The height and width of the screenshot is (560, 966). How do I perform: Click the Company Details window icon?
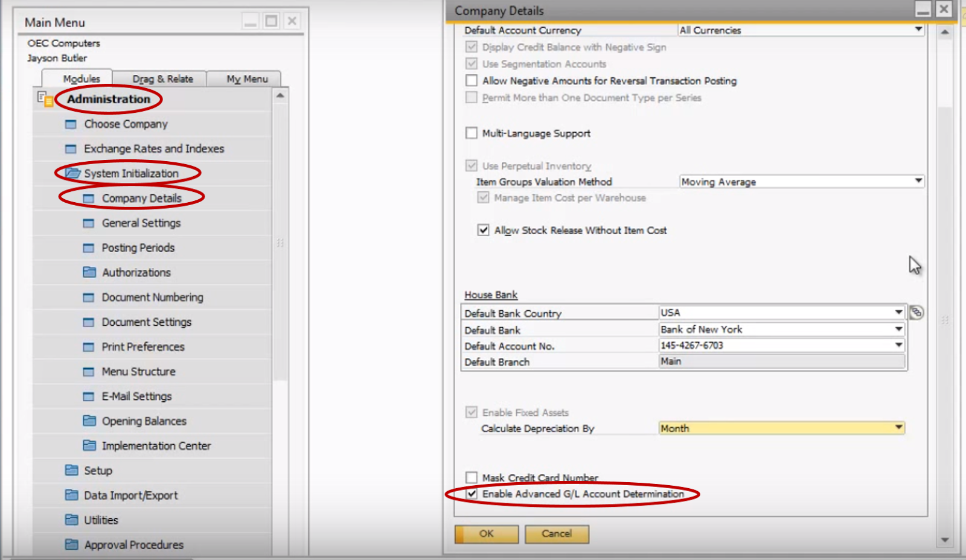click(x=88, y=198)
